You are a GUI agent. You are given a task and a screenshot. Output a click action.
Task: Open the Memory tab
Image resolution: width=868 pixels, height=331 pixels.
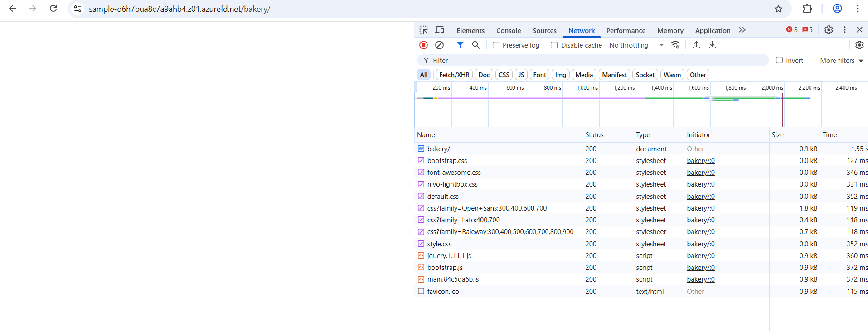670,30
